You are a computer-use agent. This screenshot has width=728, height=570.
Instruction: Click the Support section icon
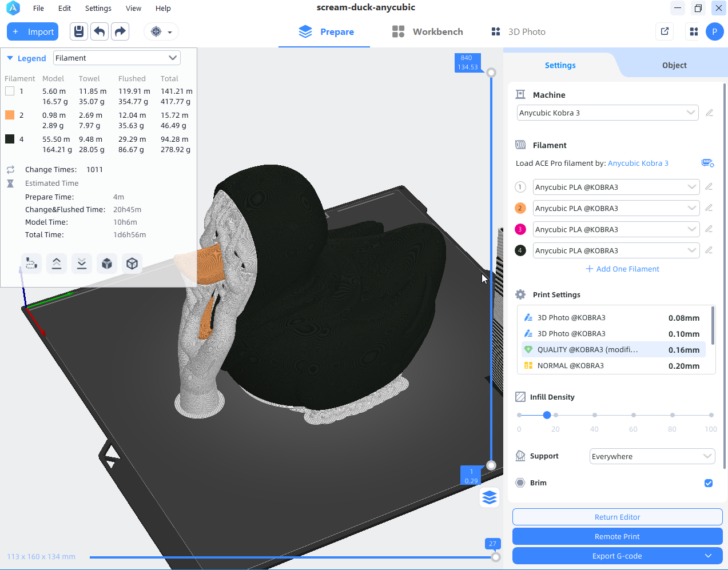point(520,456)
